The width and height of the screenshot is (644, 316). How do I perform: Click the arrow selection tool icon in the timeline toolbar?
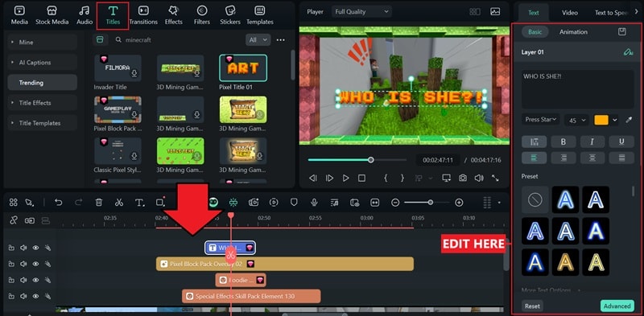(x=29, y=203)
